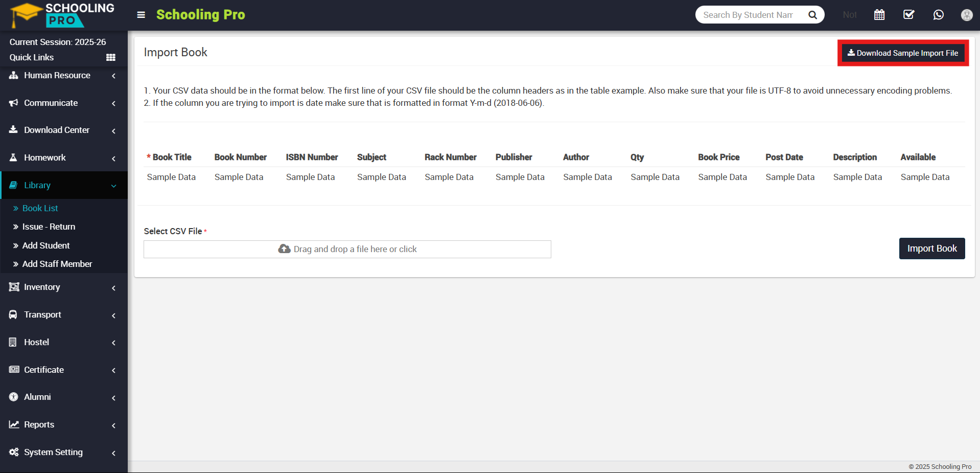Screen dimensions: 980x473
Task: Click the Download Center download icon
Action: 14,130
